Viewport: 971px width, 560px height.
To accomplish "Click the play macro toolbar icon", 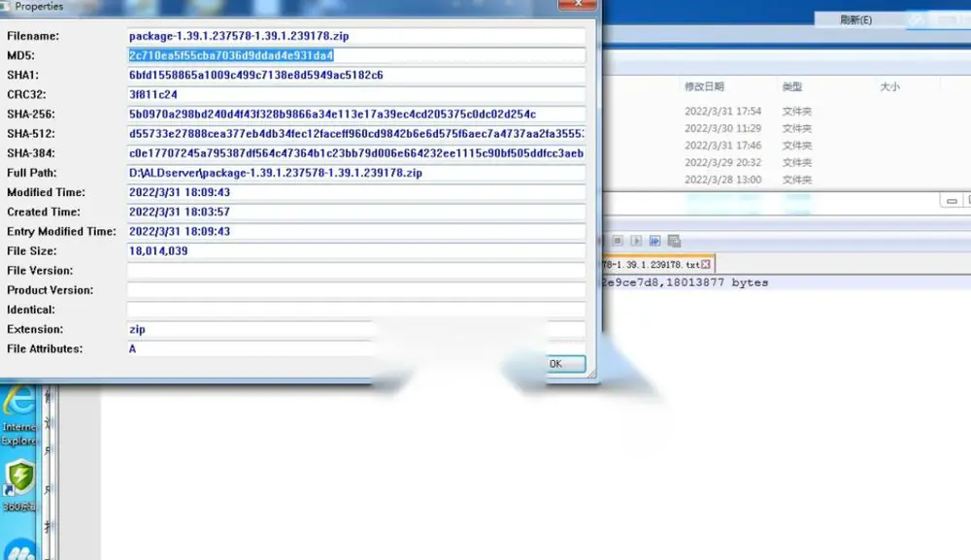I will (x=636, y=241).
